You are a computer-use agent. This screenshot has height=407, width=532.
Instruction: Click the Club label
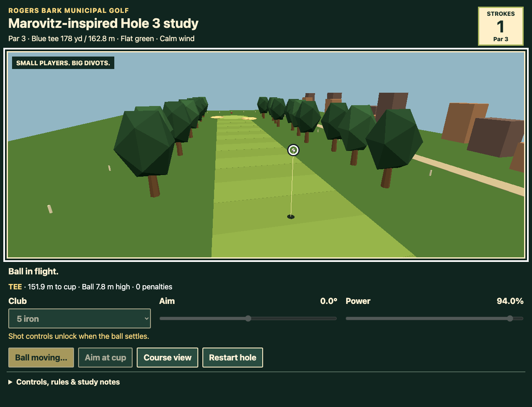tap(17, 301)
